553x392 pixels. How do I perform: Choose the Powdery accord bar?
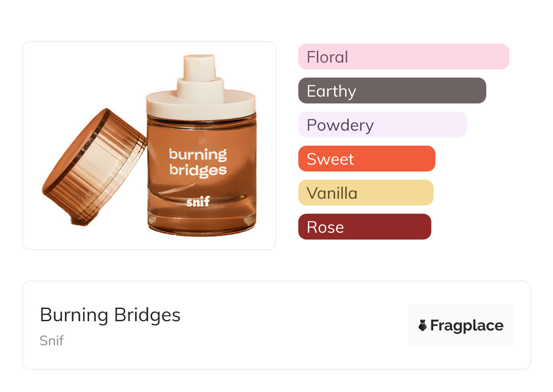point(382,125)
